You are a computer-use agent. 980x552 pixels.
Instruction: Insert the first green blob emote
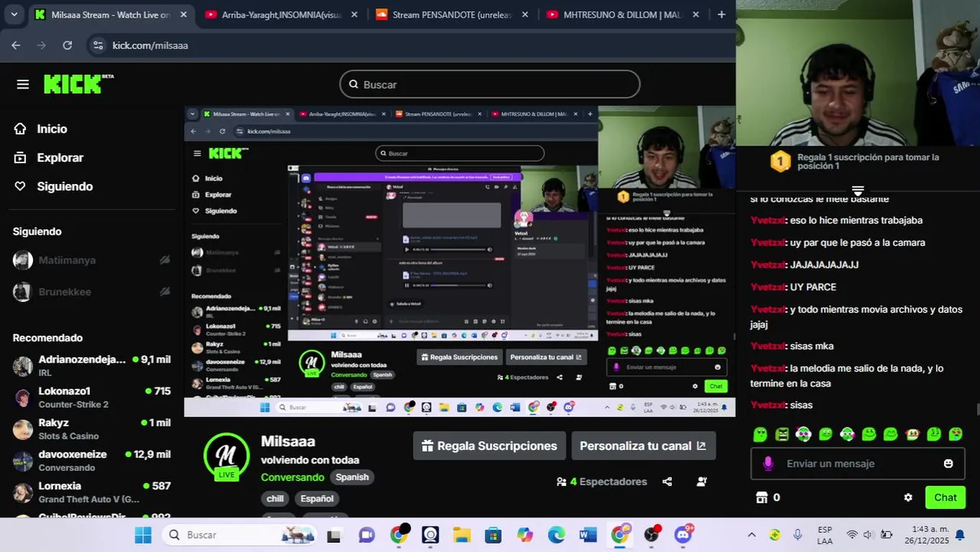(x=760, y=434)
